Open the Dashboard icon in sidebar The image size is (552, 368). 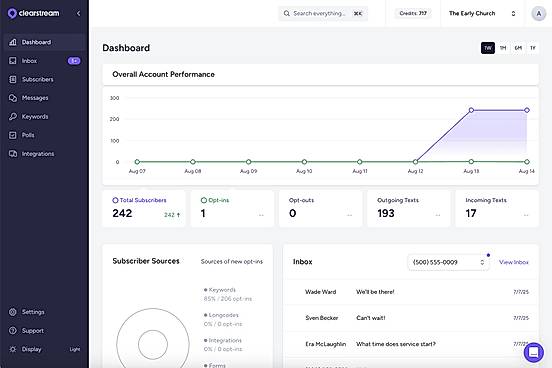(x=13, y=42)
